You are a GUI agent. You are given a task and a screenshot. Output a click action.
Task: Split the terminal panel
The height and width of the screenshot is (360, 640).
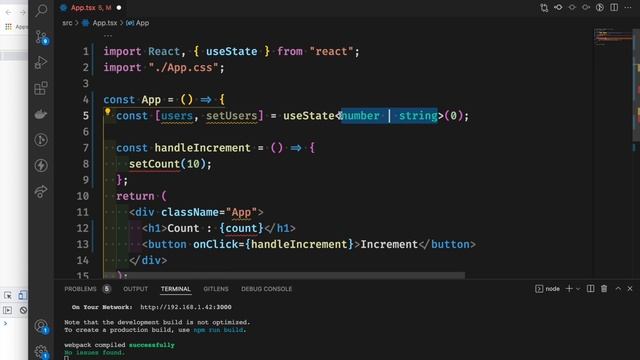[x=590, y=289]
